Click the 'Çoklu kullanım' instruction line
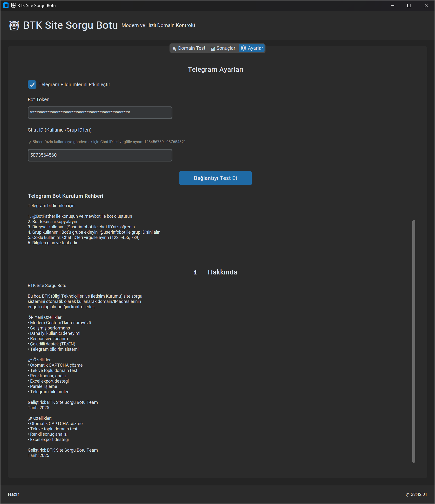The image size is (435, 504). point(84,238)
